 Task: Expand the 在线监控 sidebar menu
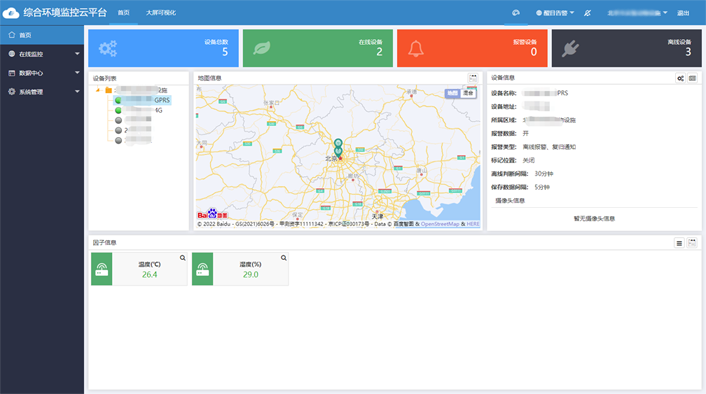point(42,54)
